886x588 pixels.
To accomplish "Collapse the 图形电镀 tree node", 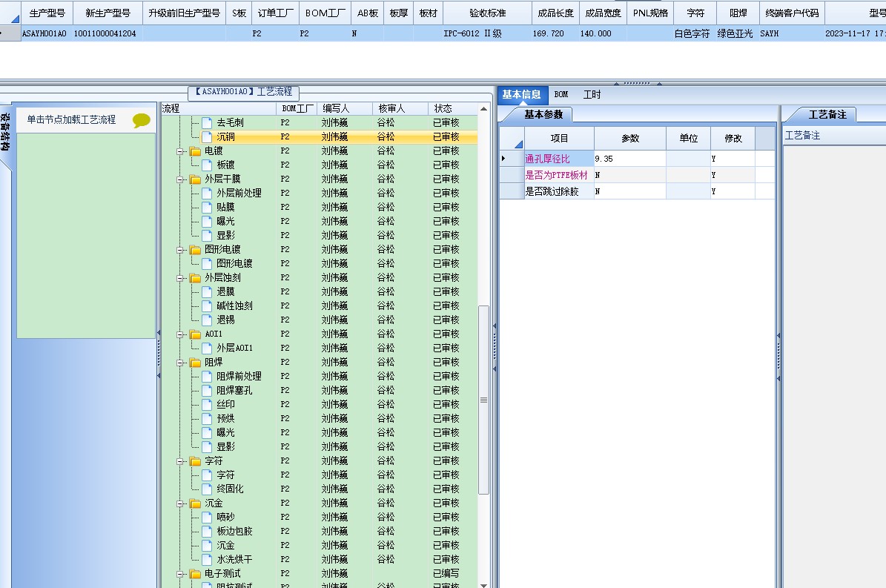I will click(x=180, y=250).
